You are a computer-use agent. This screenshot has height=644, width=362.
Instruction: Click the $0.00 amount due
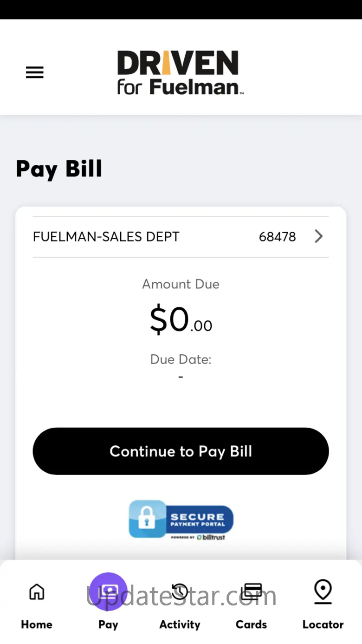181,320
